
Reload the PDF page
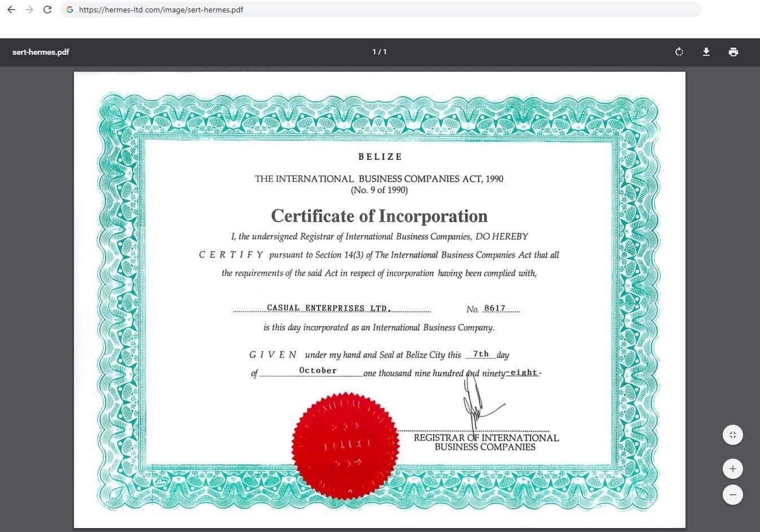pos(47,10)
